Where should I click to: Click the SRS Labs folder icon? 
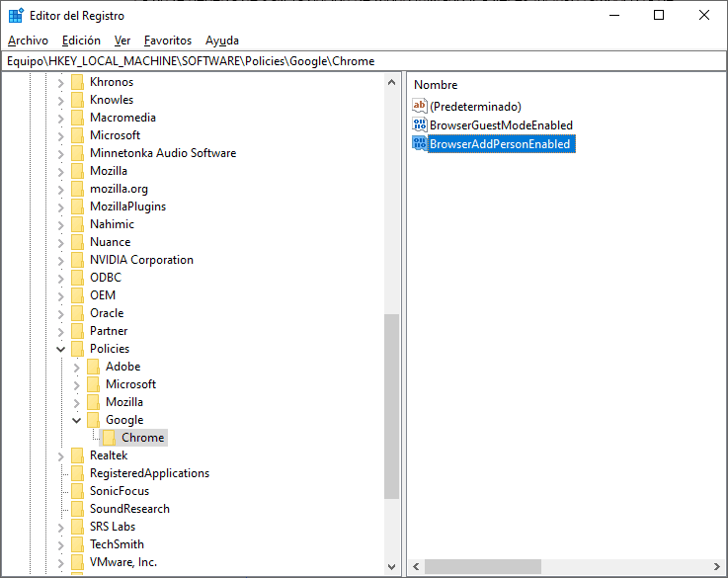coord(77,527)
